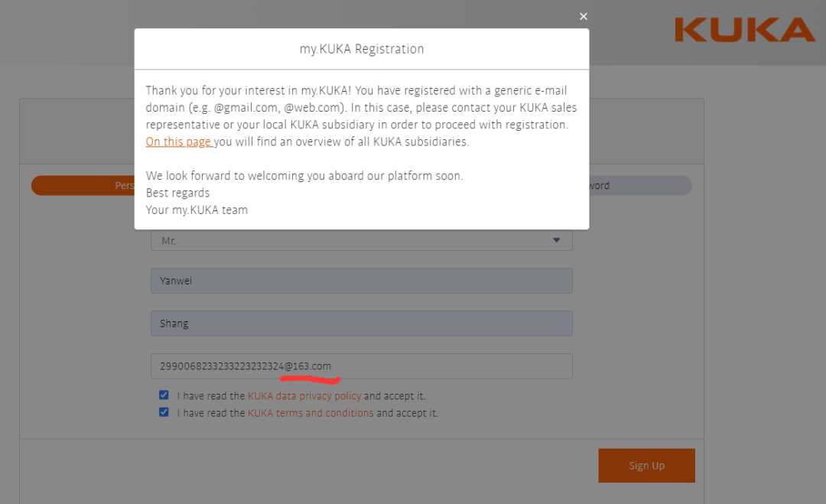This screenshot has height=504, width=826.
Task: Click the last name field containing Shang
Action: pyautogui.click(x=361, y=324)
